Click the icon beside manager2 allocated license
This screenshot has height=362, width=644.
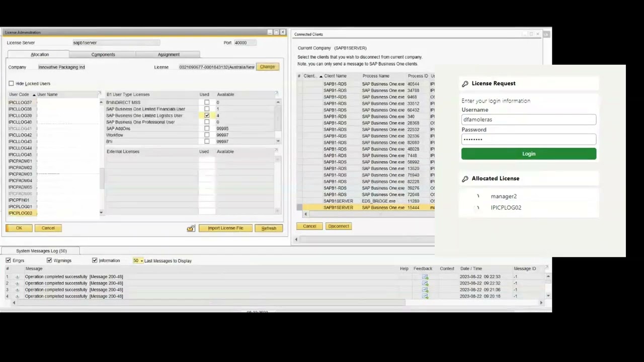478,197
